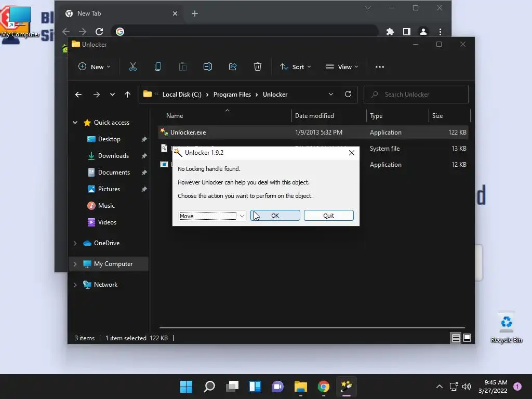Image resolution: width=532 pixels, height=399 pixels.
Task: Click Chrome extensions puzzle icon
Action: (x=390, y=32)
